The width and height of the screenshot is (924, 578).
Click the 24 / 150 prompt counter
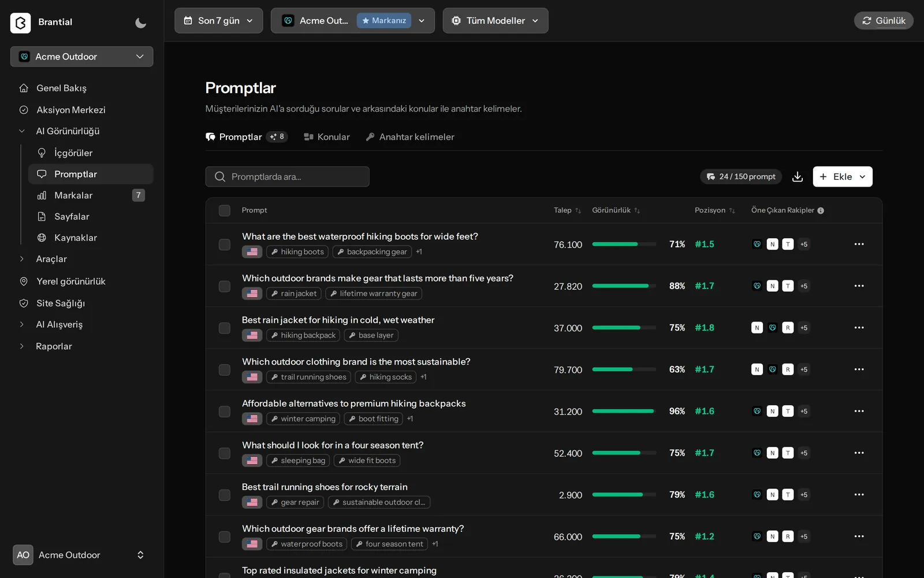pos(741,177)
